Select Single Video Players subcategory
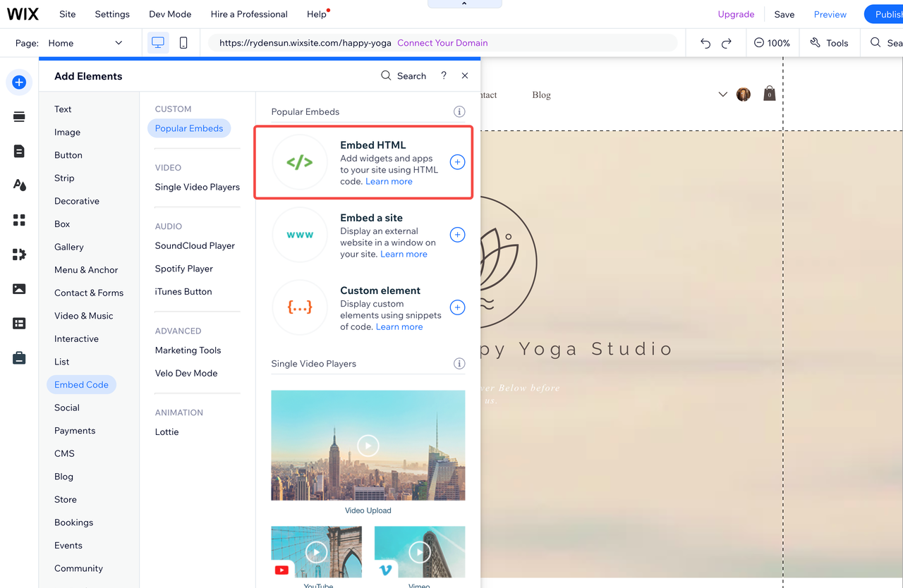The width and height of the screenshot is (903, 588). pos(198,187)
